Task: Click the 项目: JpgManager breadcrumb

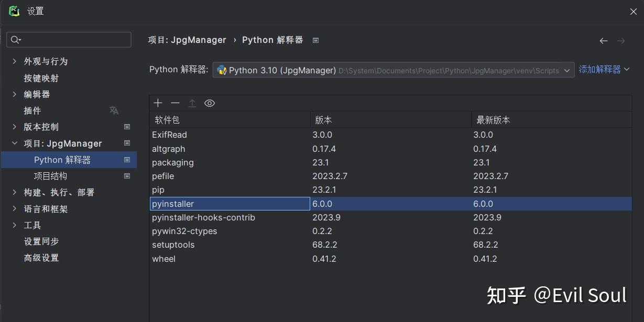Action: pos(187,40)
